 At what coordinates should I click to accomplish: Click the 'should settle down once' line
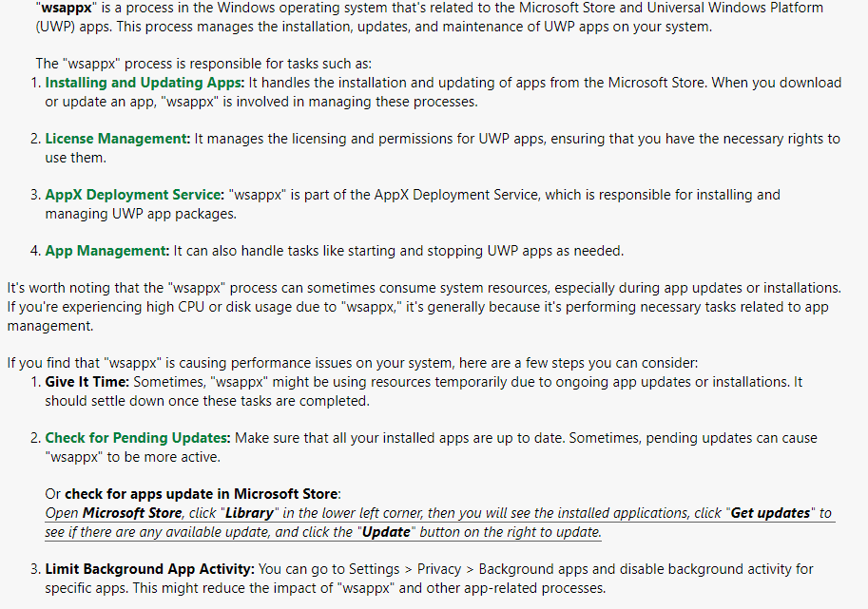207,401
